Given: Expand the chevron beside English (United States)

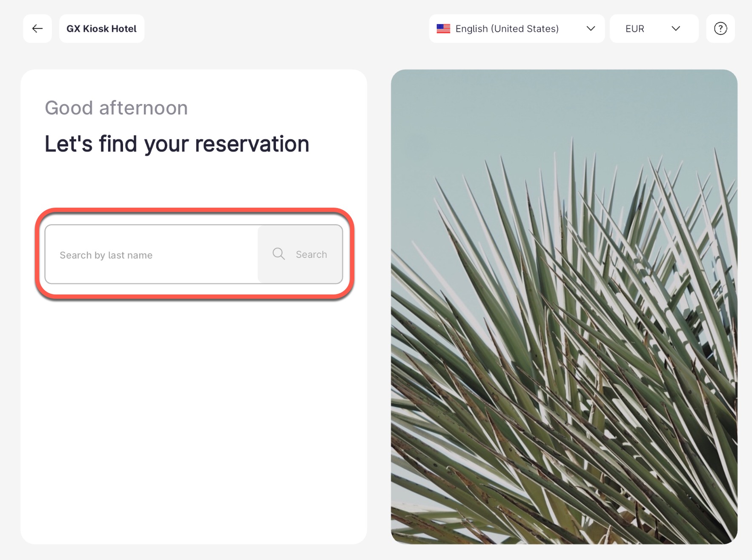Looking at the screenshot, I should click(x=591, y=29).
